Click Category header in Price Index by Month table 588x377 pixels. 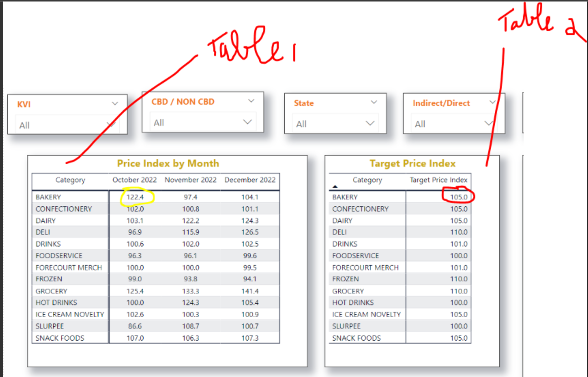coord(70,180)
